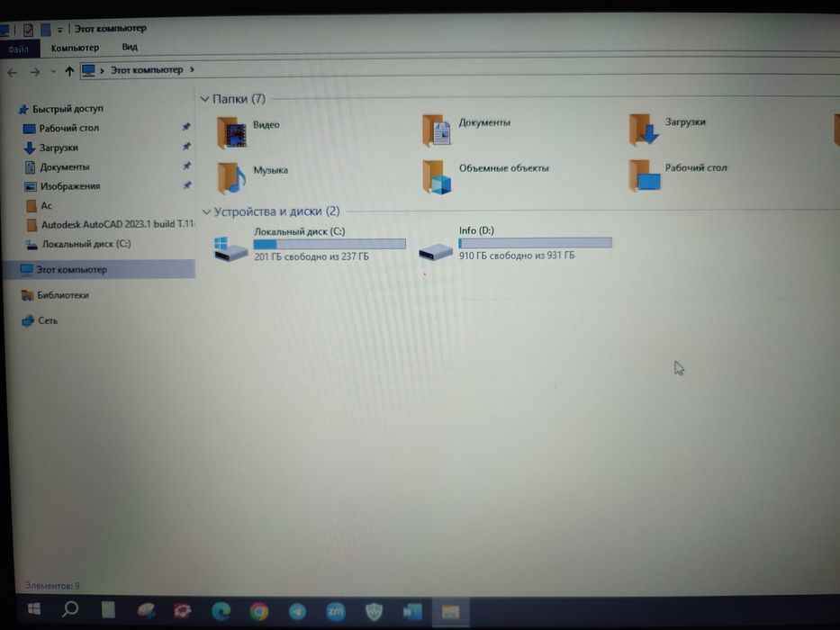Click the Элементов: 9 status text

pos(52,586)
